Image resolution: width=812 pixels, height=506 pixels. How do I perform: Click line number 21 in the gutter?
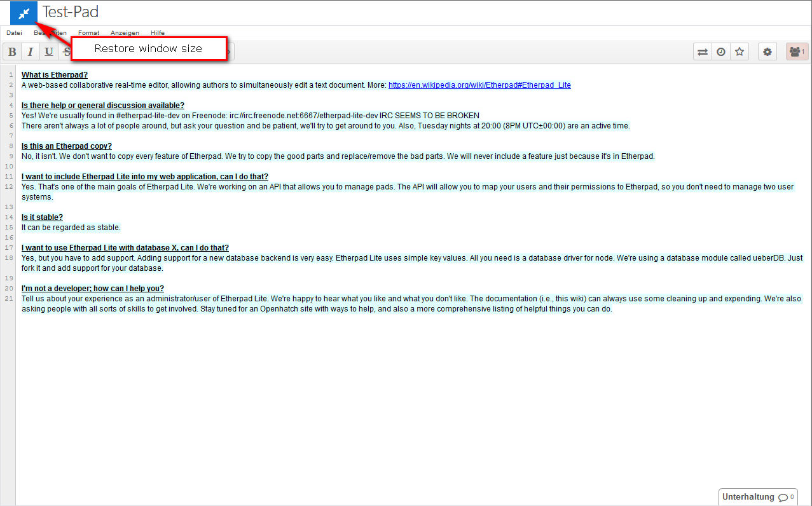click(x=9, y=299)
